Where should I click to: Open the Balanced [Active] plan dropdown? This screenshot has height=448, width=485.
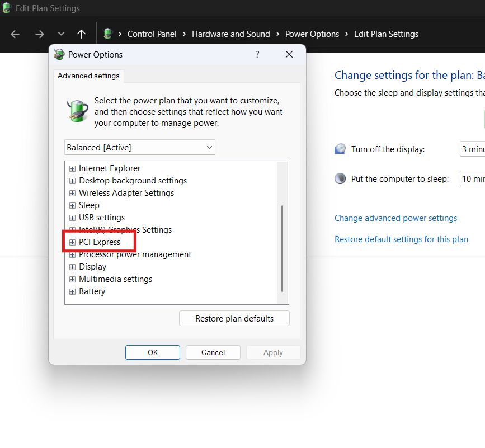coord(140,148)
